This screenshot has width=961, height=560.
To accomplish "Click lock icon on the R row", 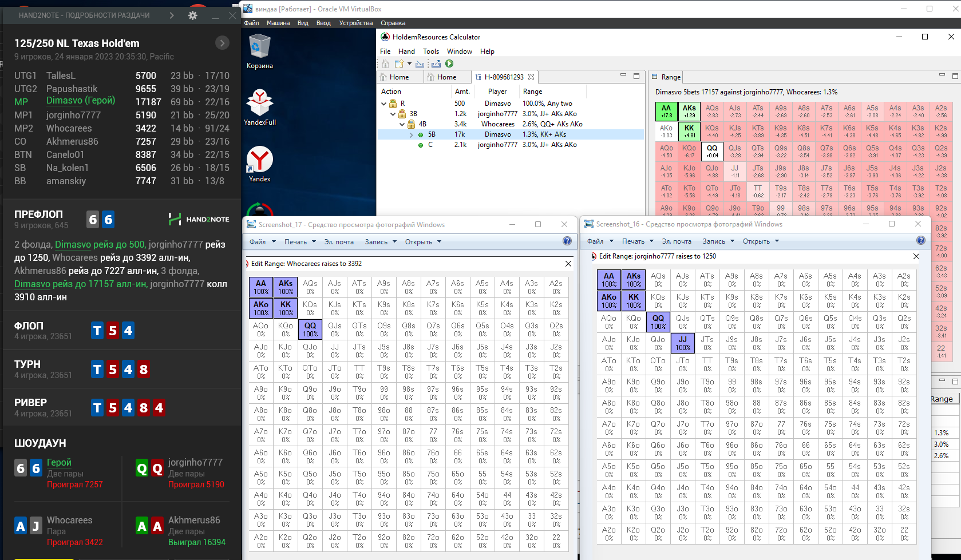I will coord(393,104).
